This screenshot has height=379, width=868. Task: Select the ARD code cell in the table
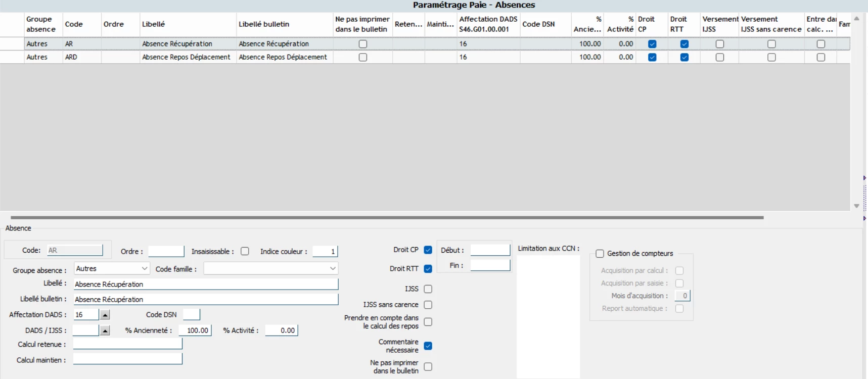coord(82,57)
